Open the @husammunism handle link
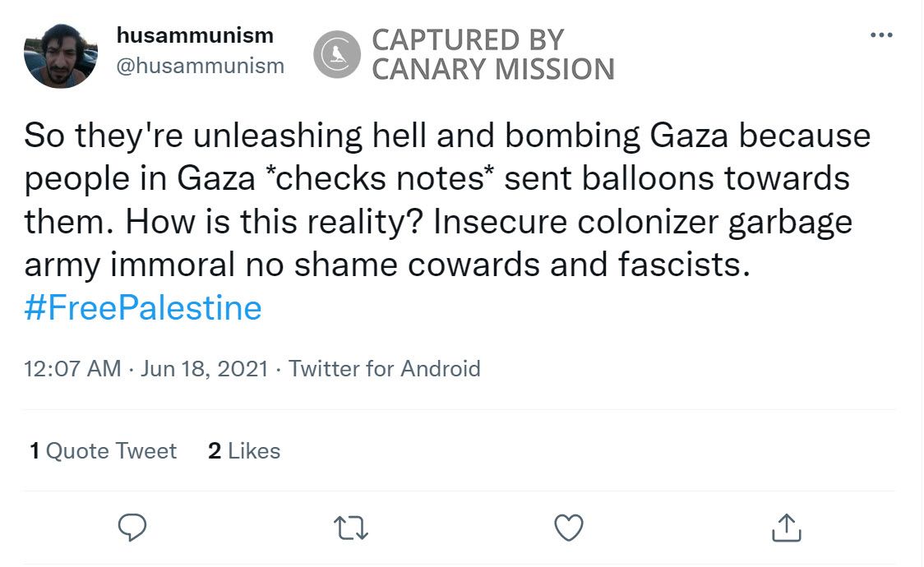The height and width of the screenshot is (567, 924). tap(201, 66)
